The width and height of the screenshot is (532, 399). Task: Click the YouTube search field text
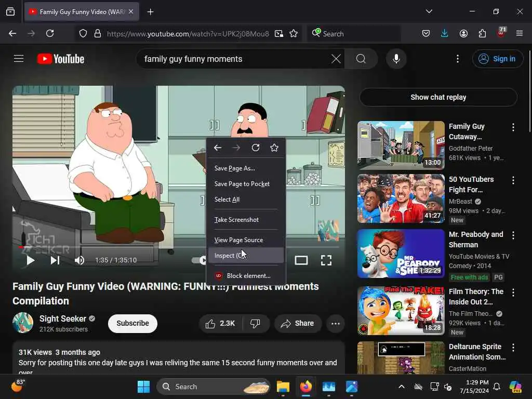pyautogui.click(x=193, y=59)
